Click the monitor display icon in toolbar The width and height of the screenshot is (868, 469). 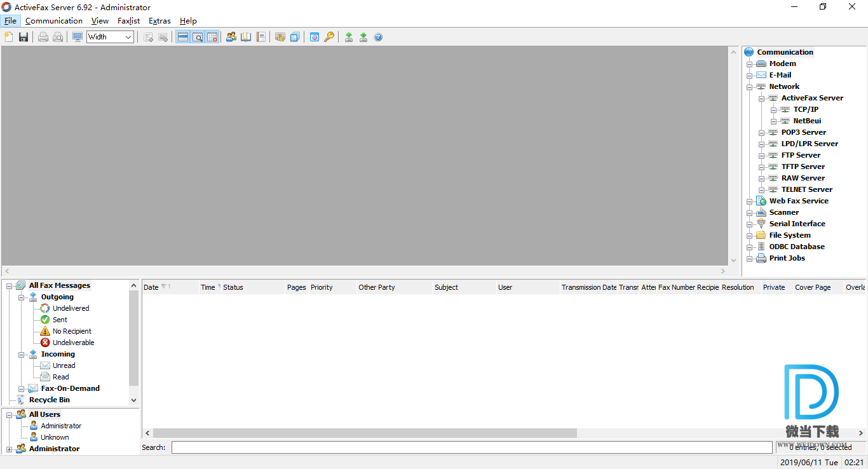point(78,37)
